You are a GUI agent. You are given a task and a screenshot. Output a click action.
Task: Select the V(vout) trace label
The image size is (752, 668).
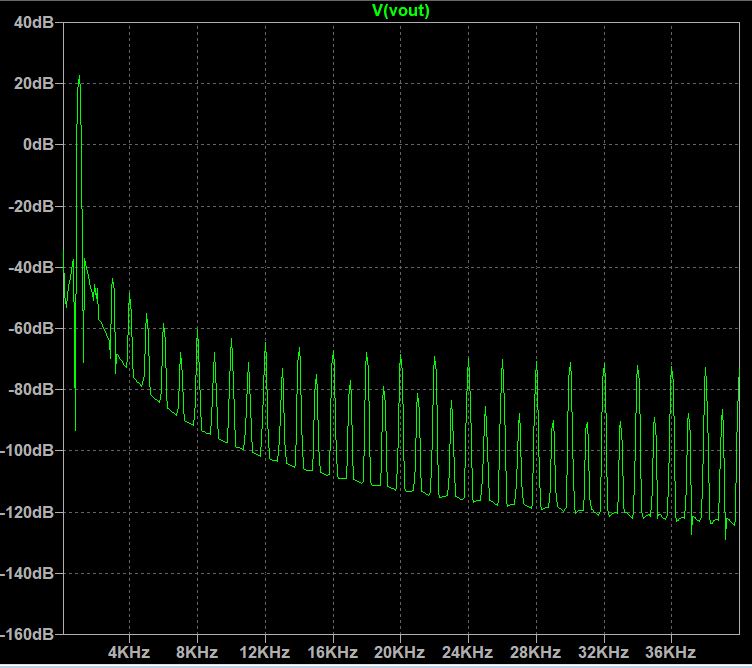tap(401, 10)
